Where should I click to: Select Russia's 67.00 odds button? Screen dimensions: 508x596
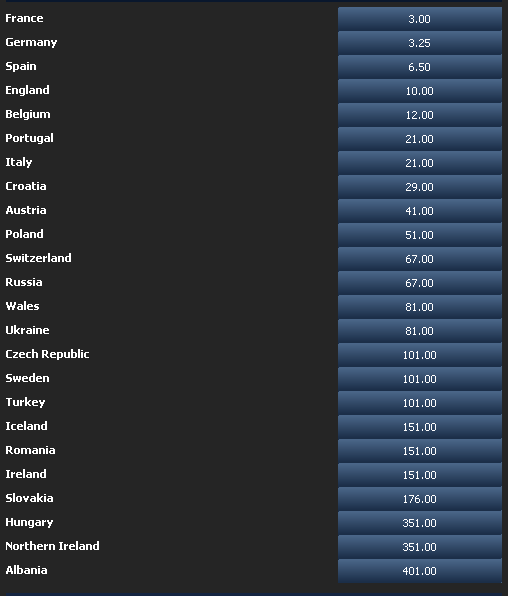coord(420,282)
